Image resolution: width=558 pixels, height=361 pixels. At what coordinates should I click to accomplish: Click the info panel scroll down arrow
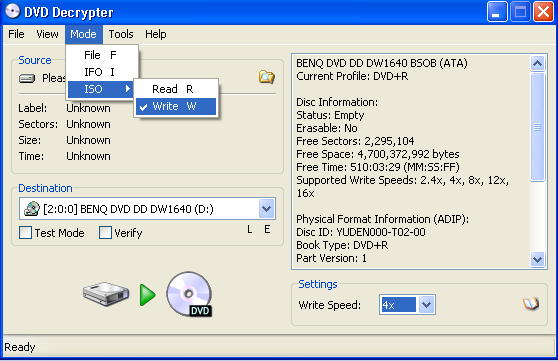tap(537, 260)
